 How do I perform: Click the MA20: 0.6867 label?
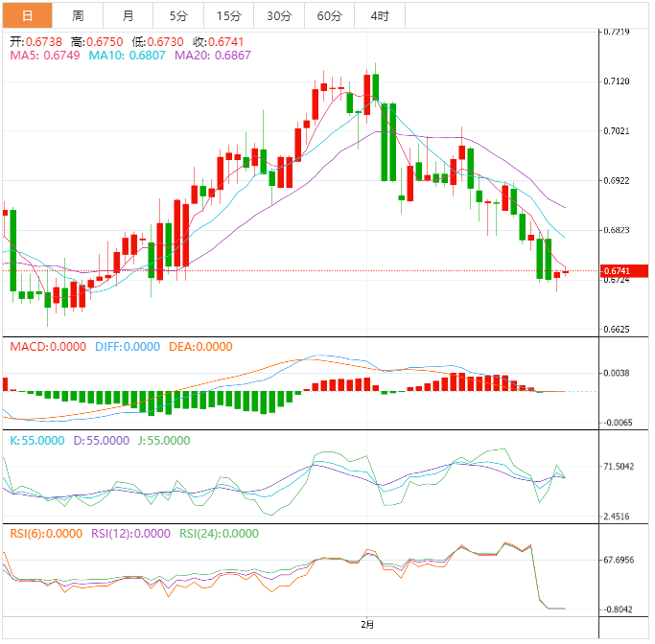[213, 55]
